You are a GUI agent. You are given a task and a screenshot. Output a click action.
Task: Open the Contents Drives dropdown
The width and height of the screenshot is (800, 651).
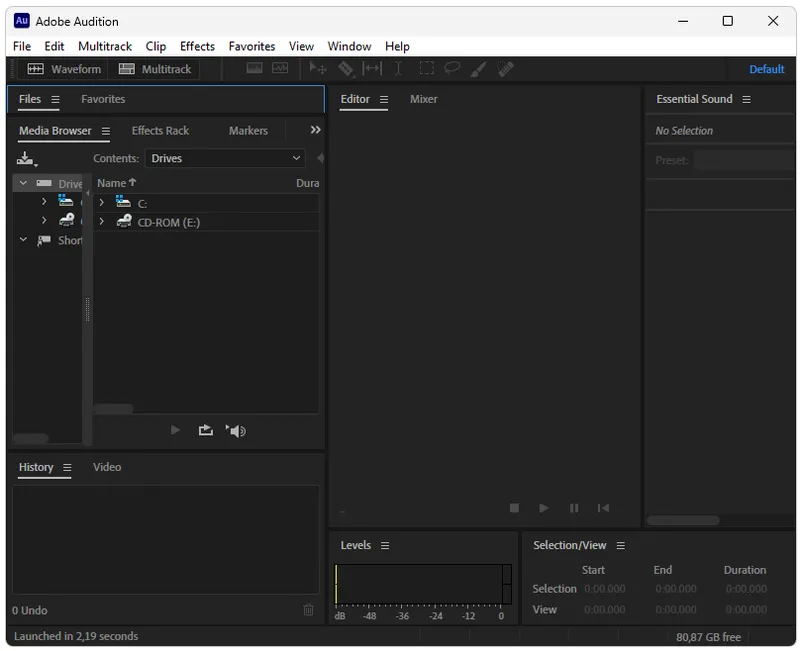pos(225,158)
